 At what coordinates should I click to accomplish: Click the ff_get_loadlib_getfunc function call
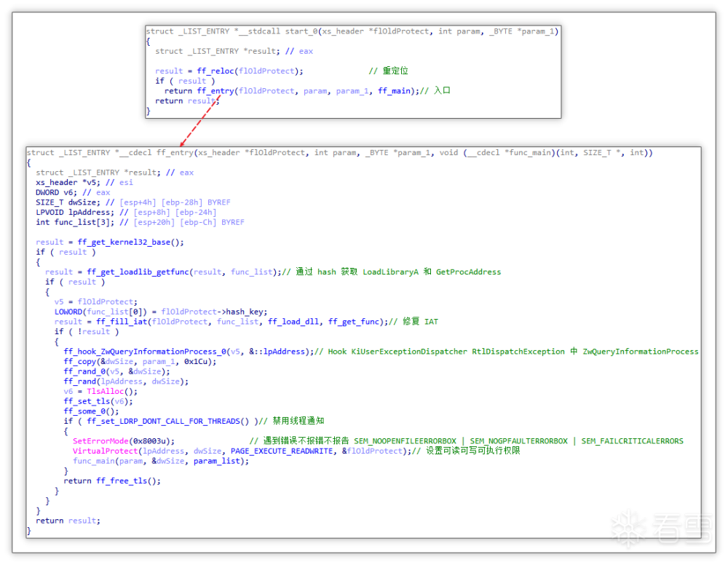[x=138, y=272]
